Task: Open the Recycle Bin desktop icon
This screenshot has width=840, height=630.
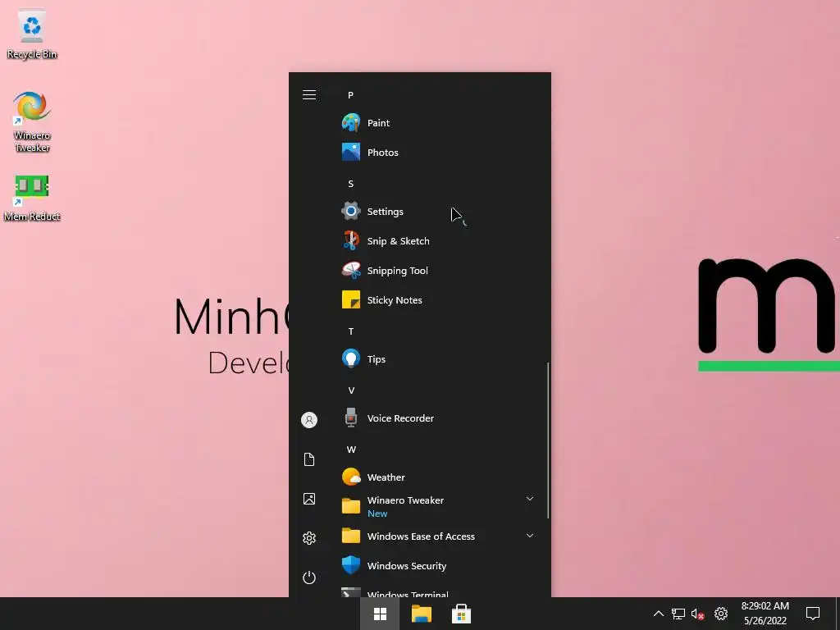Action: [x=32, y=34]
